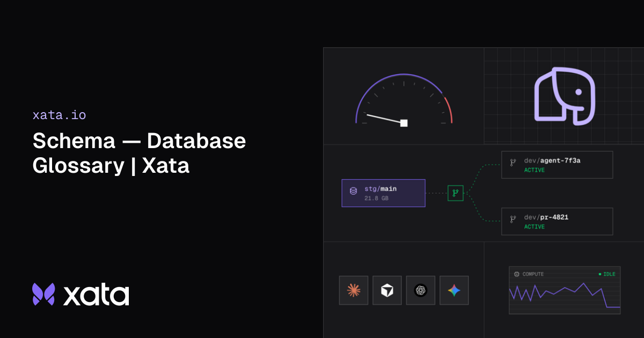Image resolution: width=644 pixels, height=338 pixels.
Task: Click the COMPUTE chip icon
Action: point(517,274)
